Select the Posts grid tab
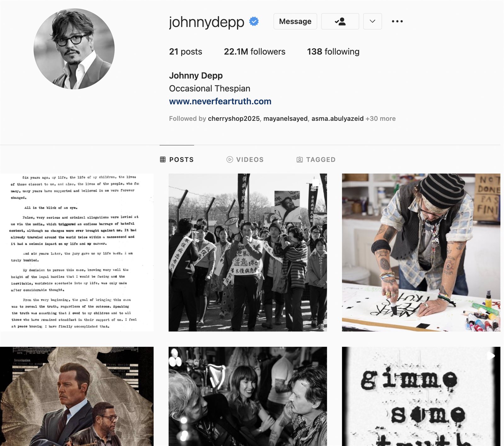The height and width of the screenshot is (446, 504). (177, 160)
